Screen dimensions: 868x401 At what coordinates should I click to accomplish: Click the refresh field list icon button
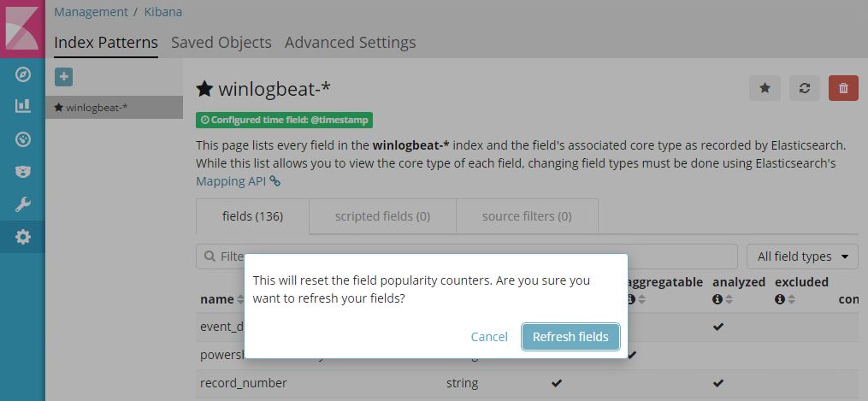(x=804, y=88)
